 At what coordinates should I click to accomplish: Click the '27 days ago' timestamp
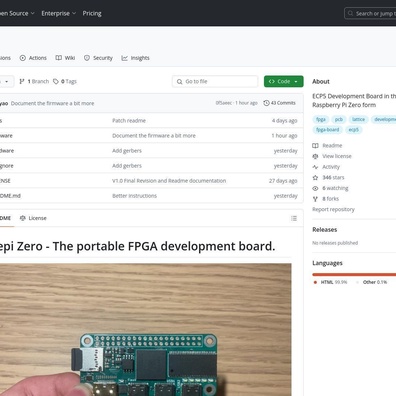pyautogui.click(x=283, y=181)
